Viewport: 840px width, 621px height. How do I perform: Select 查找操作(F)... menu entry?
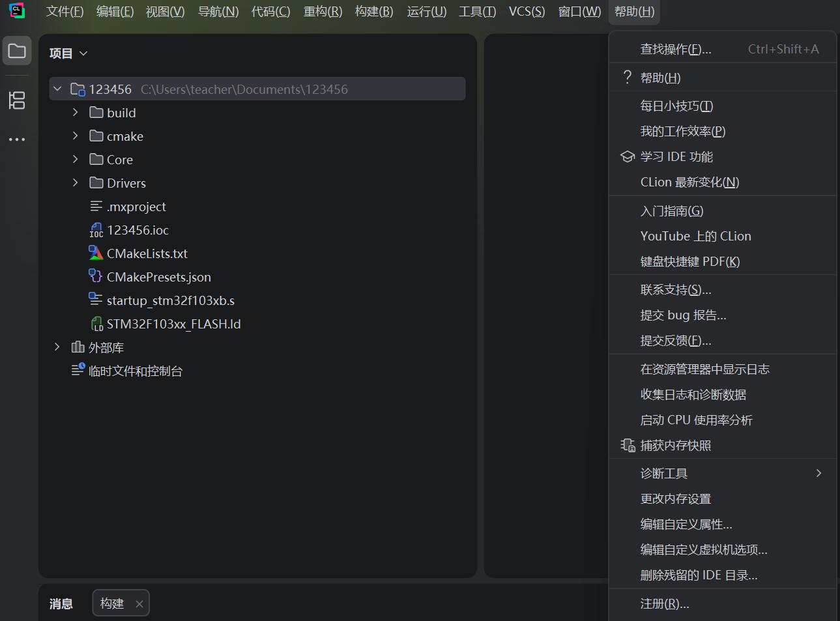pos(723,49)
